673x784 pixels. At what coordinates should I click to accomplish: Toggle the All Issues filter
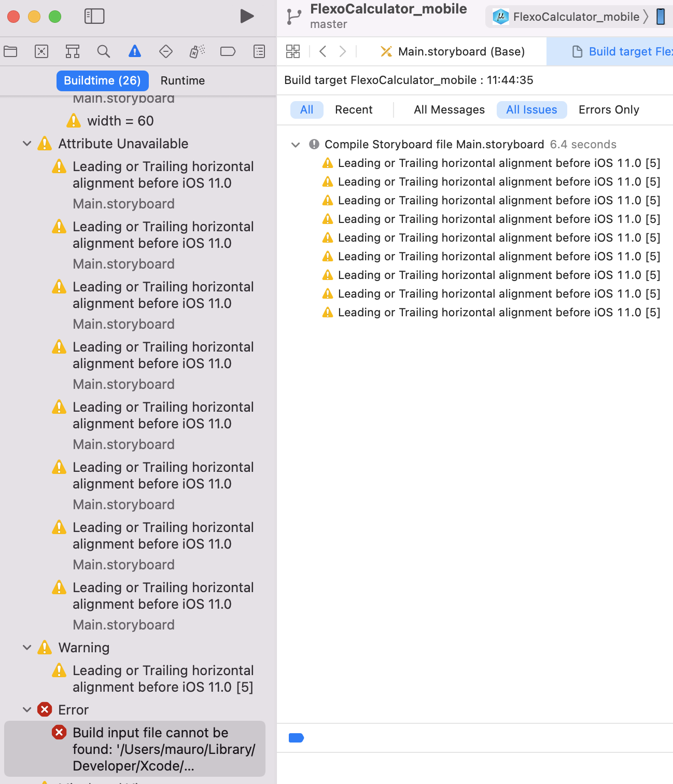point(531,110)
